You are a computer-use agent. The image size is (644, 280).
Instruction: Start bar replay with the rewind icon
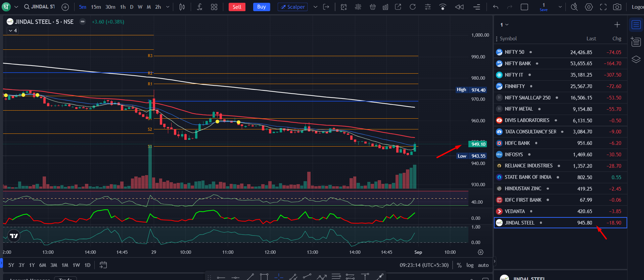459,7
